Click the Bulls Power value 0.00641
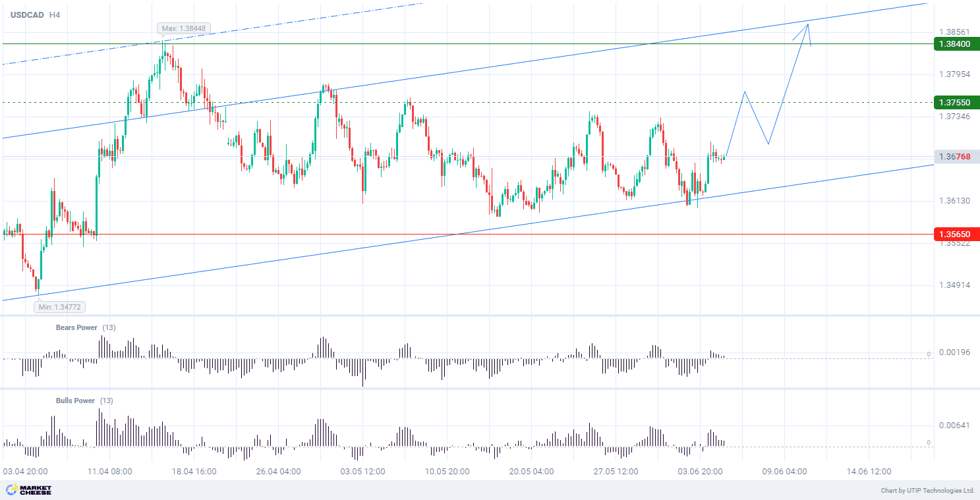 (x=954, y=426)
